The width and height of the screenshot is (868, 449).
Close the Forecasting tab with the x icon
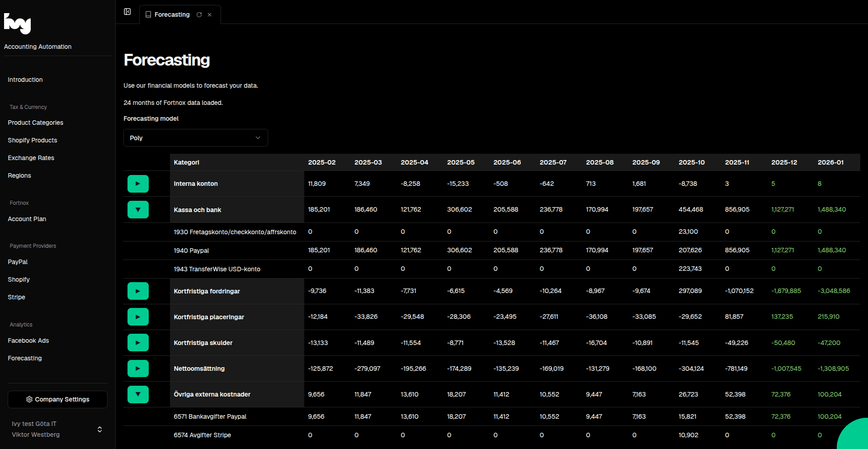point(209,14)
